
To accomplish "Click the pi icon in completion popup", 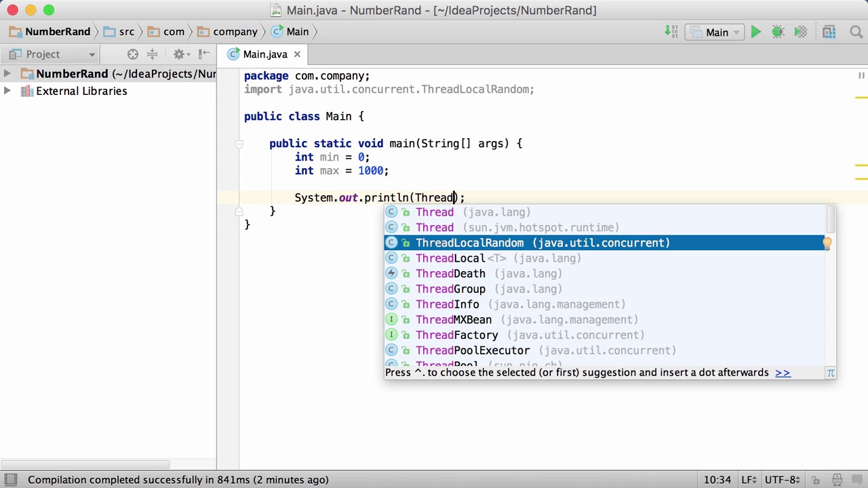I will (831, 373).
